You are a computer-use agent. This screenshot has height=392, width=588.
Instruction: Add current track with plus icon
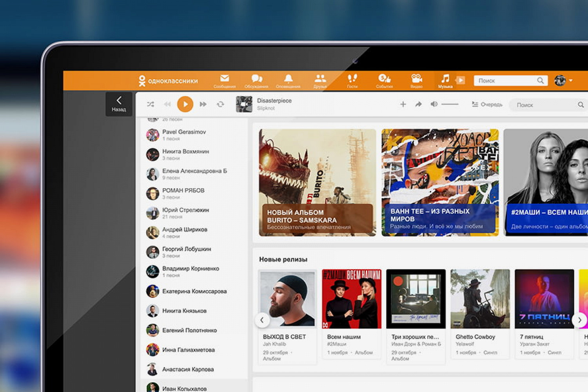[403, 104]
